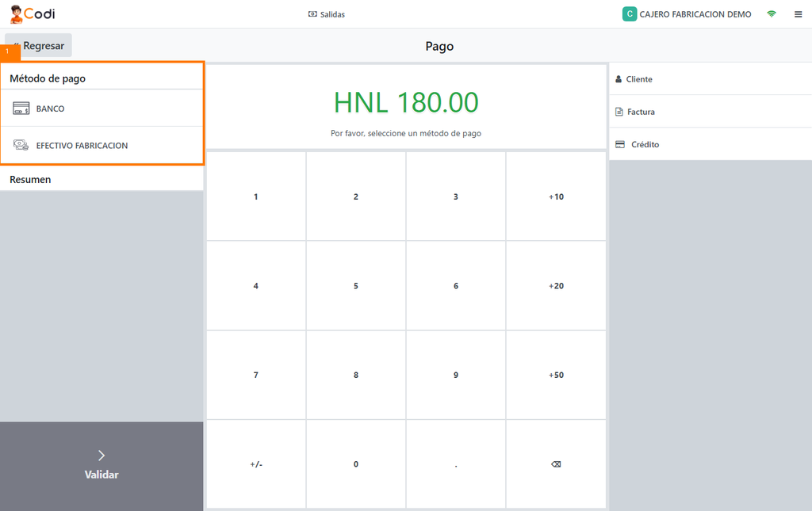Go back with Regresar button
The width and height of the screenshot is (812, 511).
(38, 45)
